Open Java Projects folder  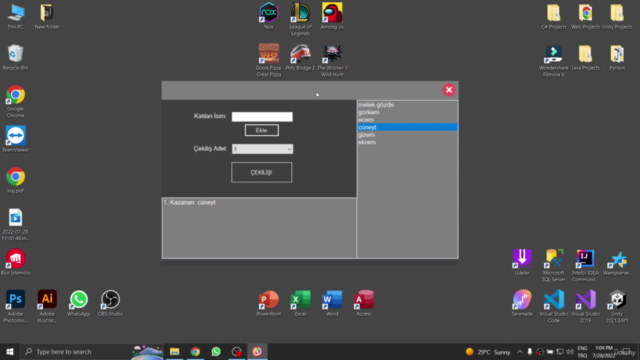(x=585, y=58)
